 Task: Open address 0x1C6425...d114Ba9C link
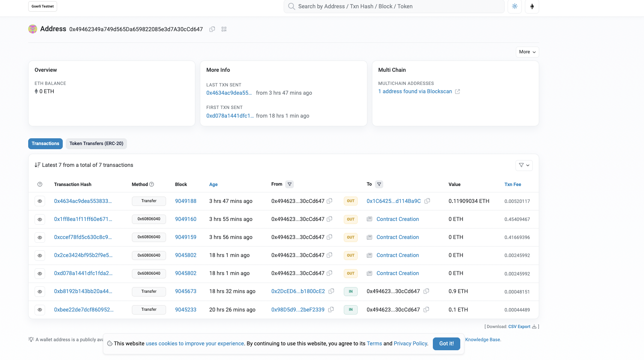tap(393, 201)
